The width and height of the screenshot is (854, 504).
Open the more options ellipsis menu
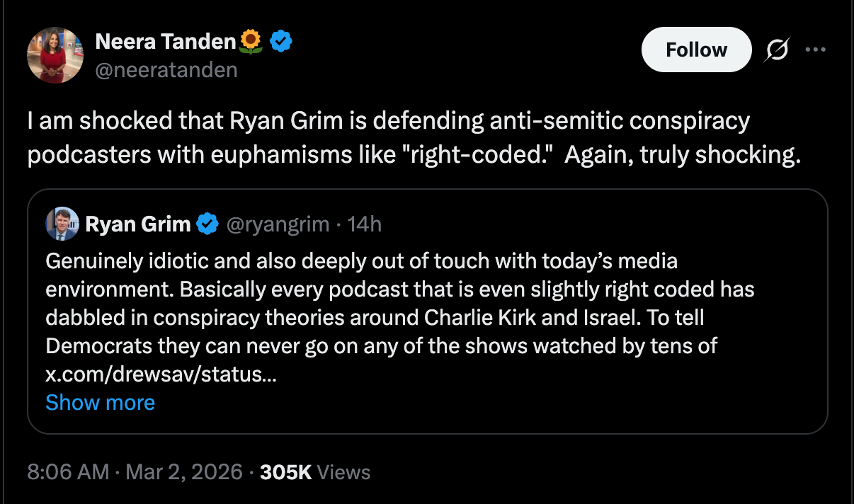815,50
